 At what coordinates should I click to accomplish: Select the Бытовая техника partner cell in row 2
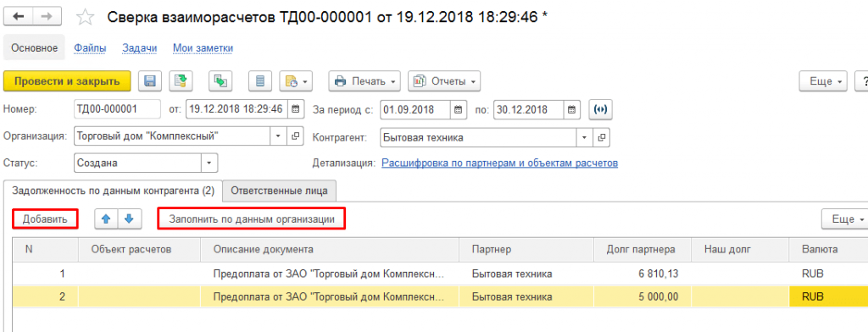click(526, 297)
